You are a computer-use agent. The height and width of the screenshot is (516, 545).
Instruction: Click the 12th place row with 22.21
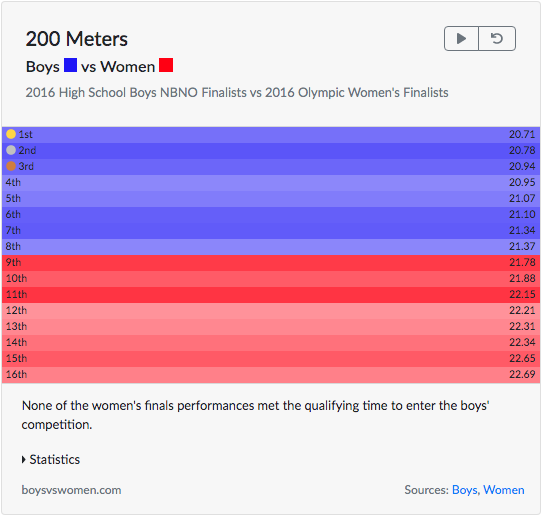(271, 311)
